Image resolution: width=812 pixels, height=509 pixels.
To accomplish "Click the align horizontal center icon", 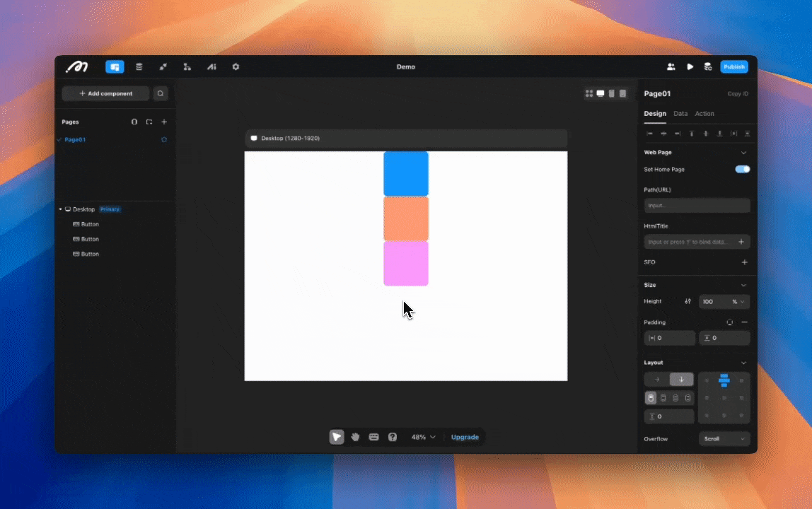I will [663, 134].
